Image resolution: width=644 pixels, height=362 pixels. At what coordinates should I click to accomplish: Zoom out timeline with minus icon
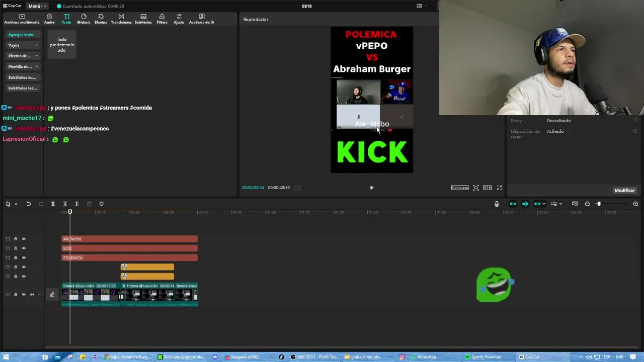587,204
